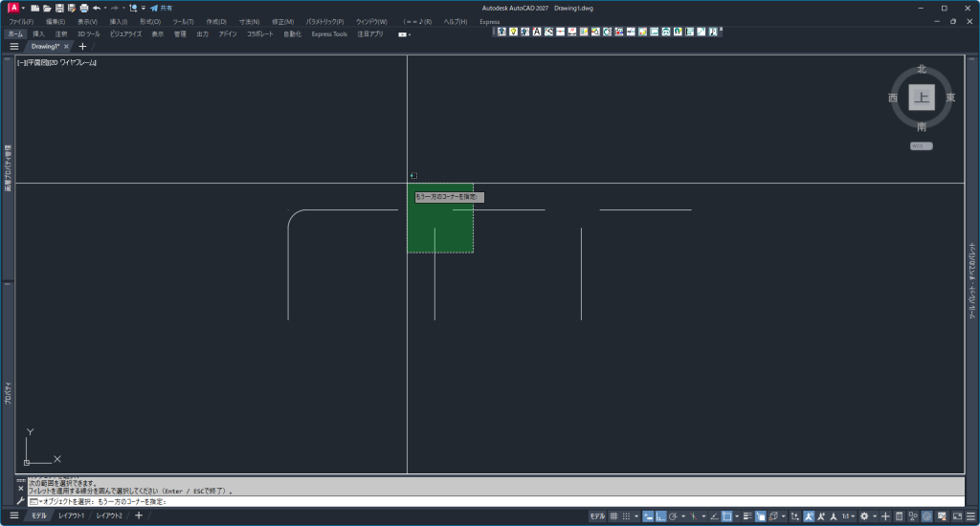
Task: Open the 修正(M) menu
Action: point(283,21)
